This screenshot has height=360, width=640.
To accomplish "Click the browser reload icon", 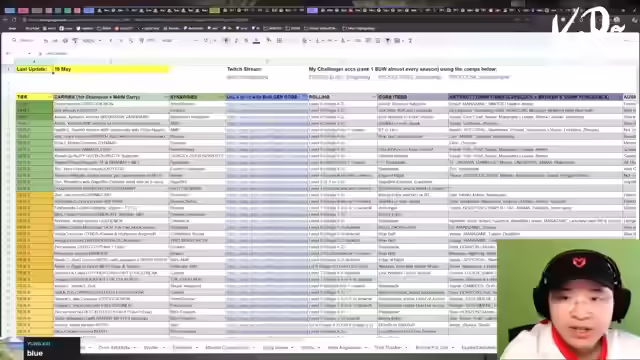I will (14, 20).
